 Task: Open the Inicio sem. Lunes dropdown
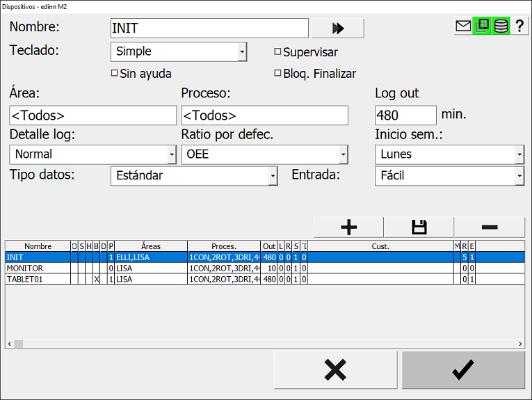pyautogui.click(x=449, y=154)
